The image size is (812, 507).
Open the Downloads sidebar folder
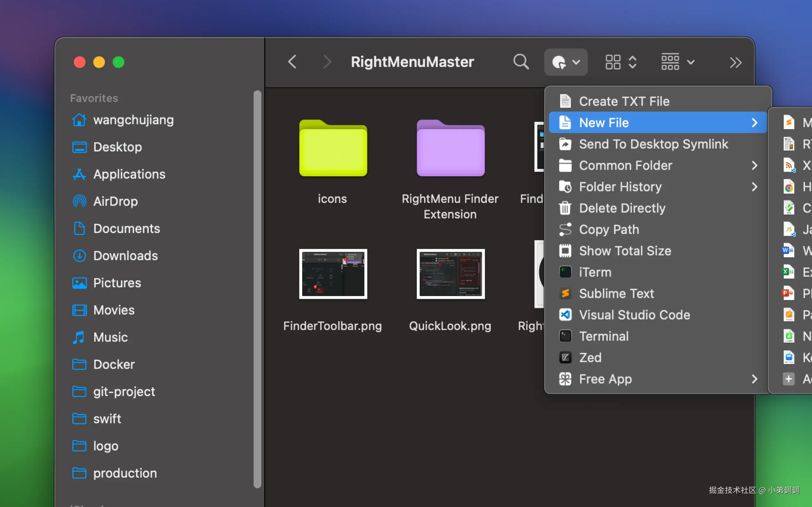(125, 256)
